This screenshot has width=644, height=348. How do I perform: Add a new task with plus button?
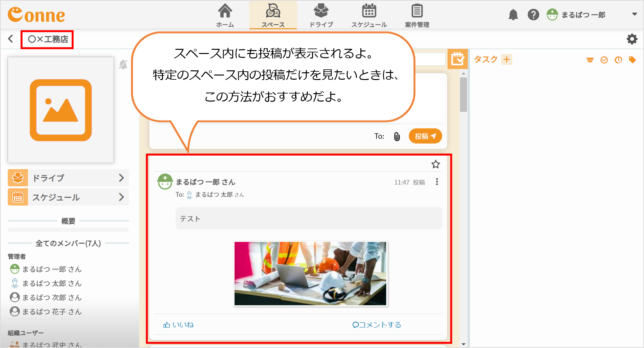tap(506, 59)
